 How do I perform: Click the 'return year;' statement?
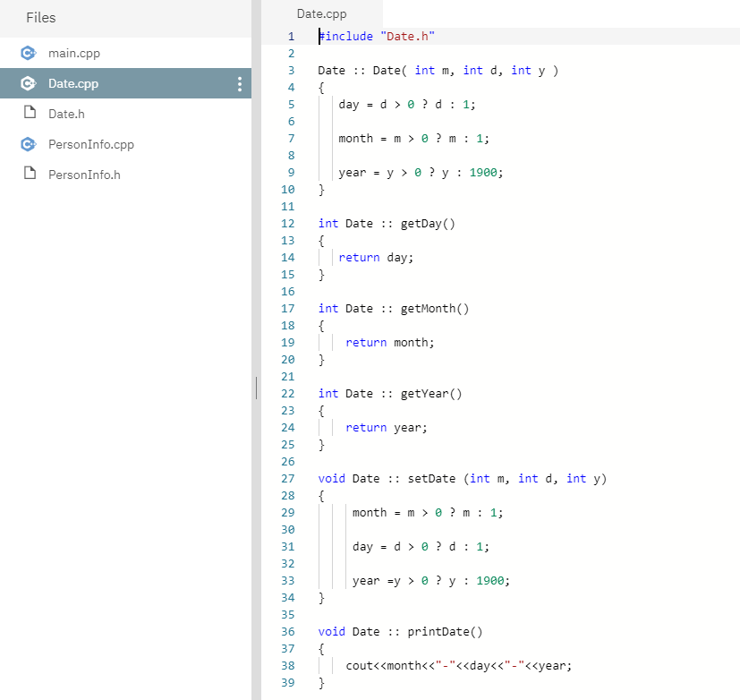click(387, 427)
